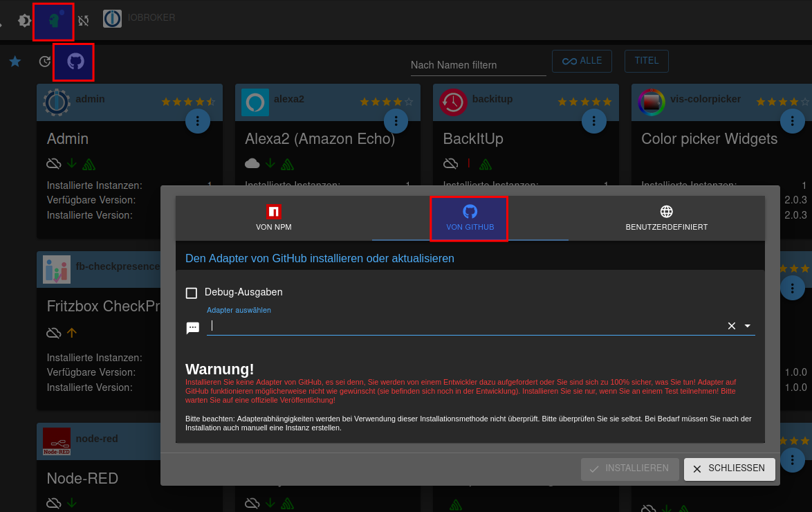Open the TITEL sort button
The width and height of the screenshot is (812, 512).
tap(647, 61)
